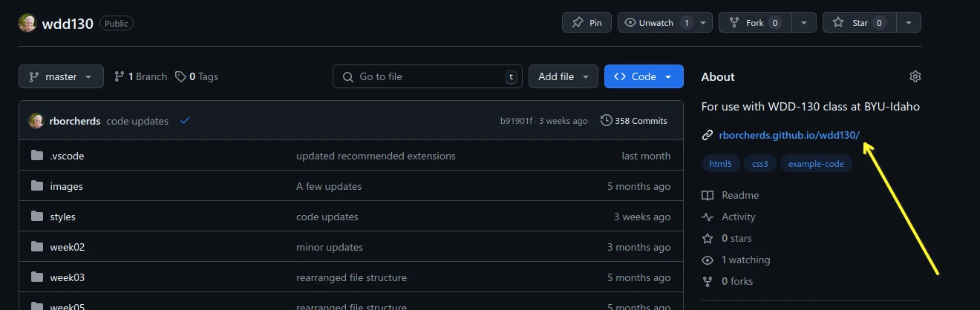View the 0 forks link
Screen dimensions: 980x310
pyautogui.click(x=728, y=281)
